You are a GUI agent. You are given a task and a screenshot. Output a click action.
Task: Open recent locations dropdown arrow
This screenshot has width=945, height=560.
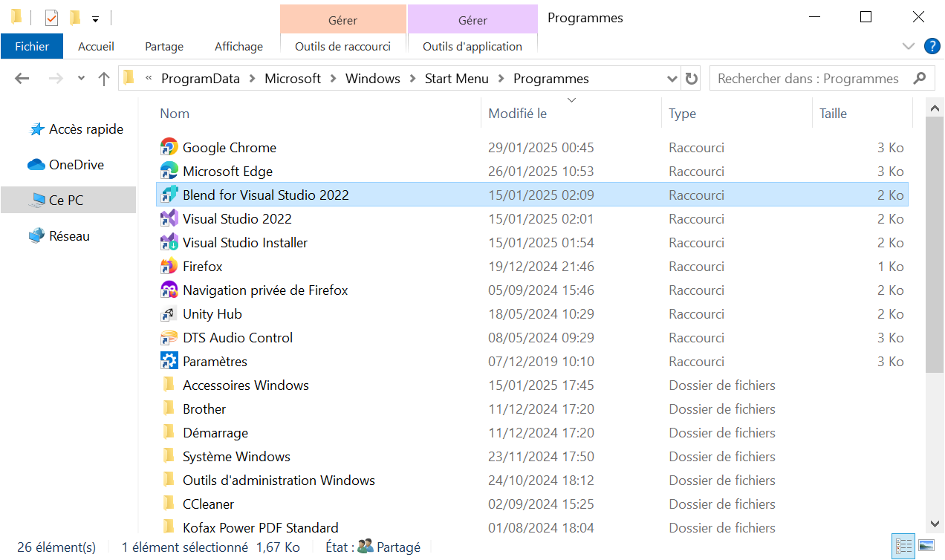point(81,79)
